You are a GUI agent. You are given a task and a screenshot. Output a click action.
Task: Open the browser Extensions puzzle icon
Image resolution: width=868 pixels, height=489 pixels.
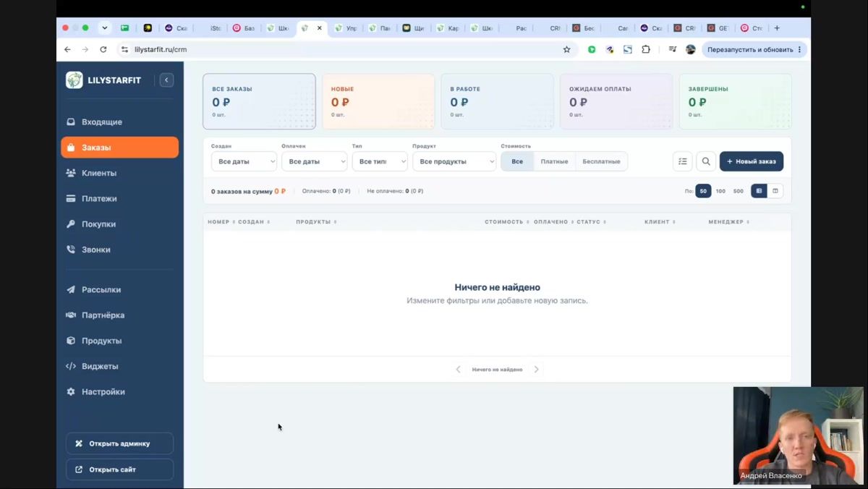[646, 50]
